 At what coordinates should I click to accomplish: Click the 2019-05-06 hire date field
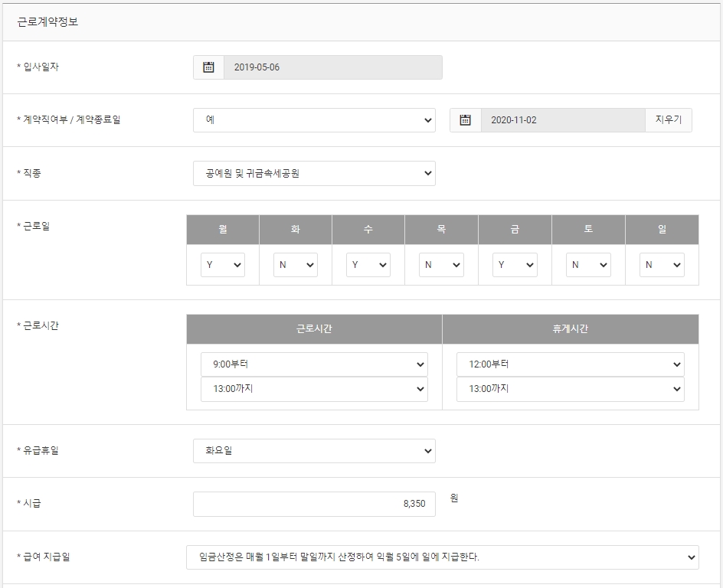[x=333, y=67]
